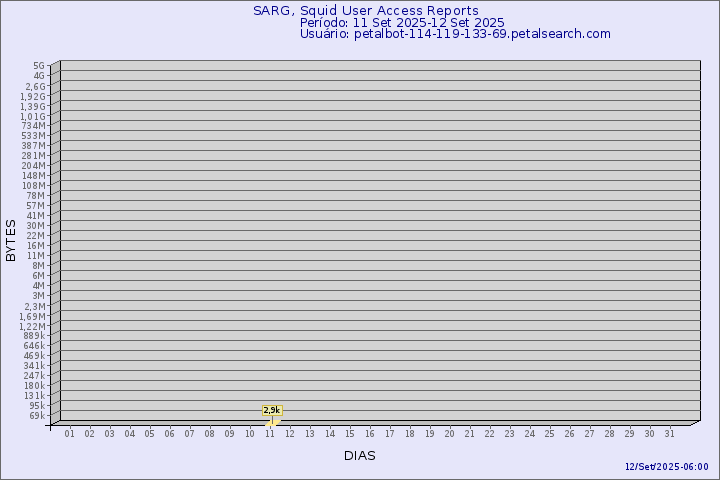720x480 pixels.
Task: Select day 11 on the x-axis
Action: (x=270, y=434)
